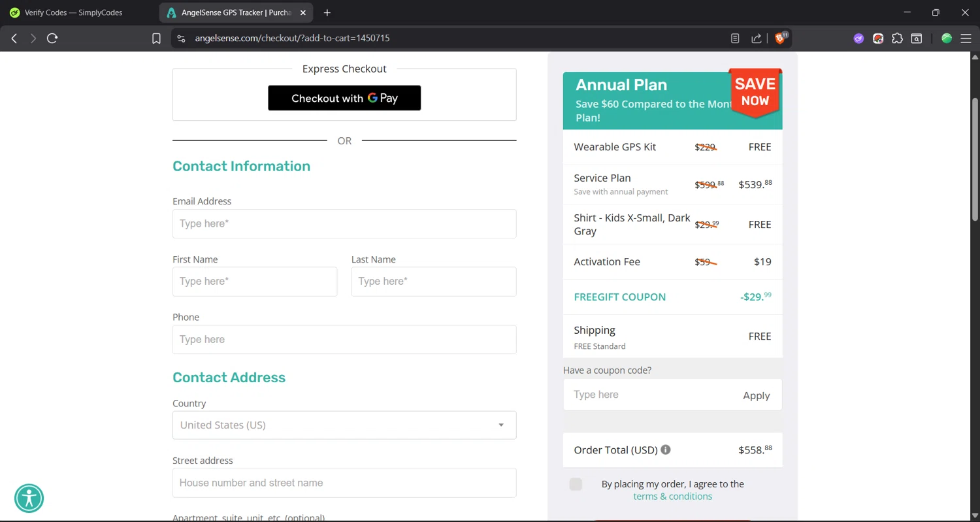This screenshot has height=522, width=980.
Task: Agree to the terms & conditions checkbox
Action: tap(576, 484)
